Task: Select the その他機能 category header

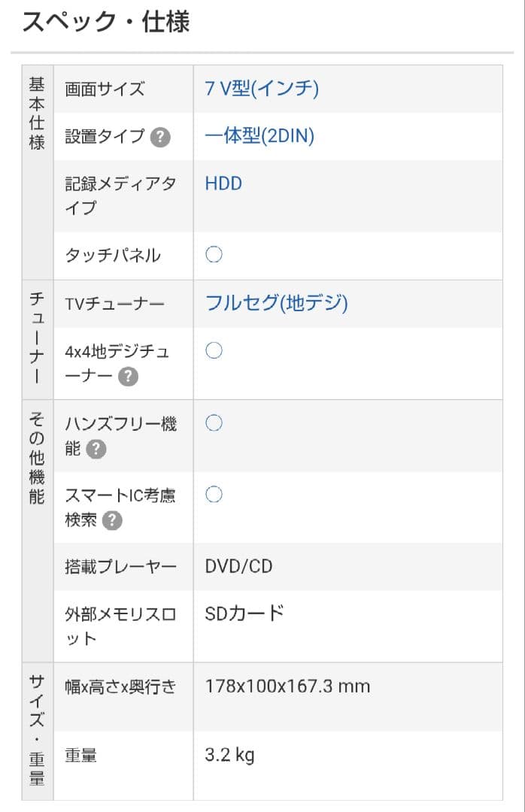Action: tap(37, 457)
